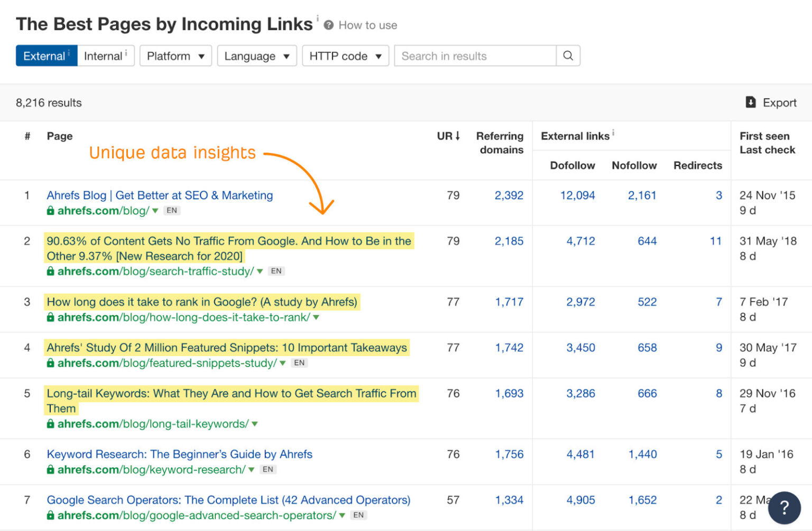Click the 2,392 referring domains link
The image size is (812, 531).
pos(509,195)
